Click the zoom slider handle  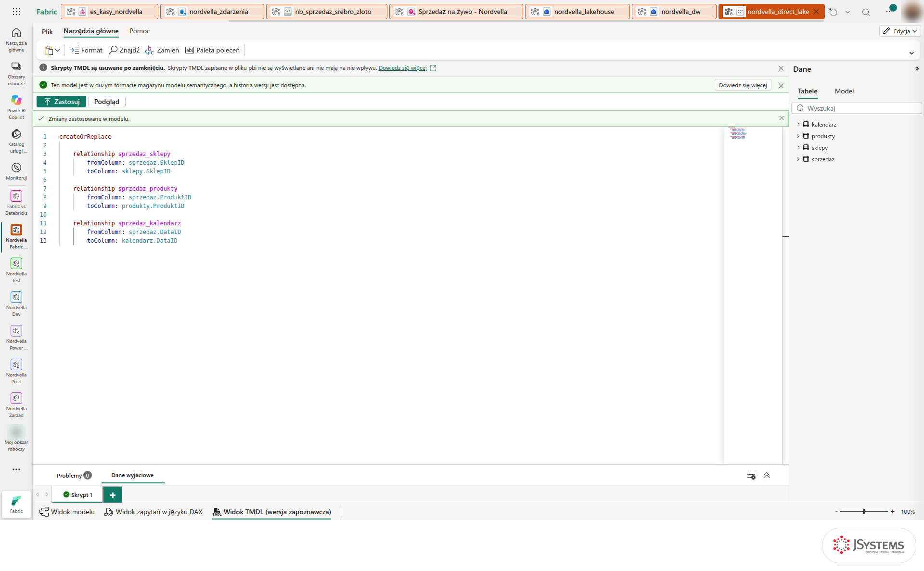point(864,511)
